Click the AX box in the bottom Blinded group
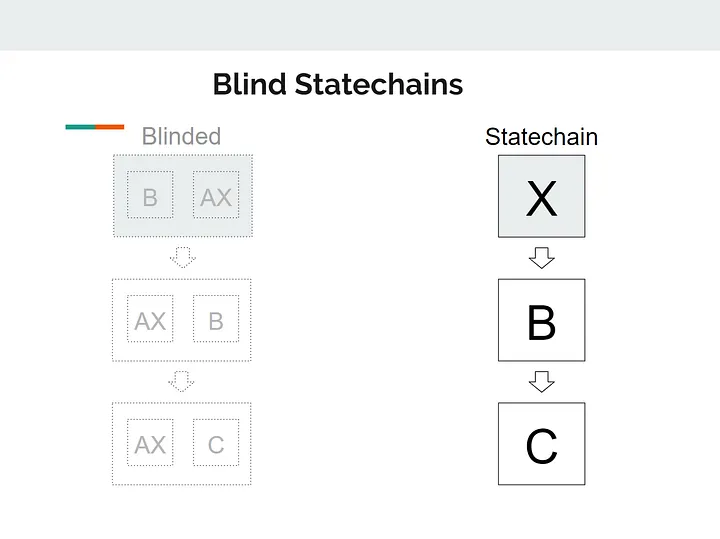This screenshot has height=539, width=720. 150,443
